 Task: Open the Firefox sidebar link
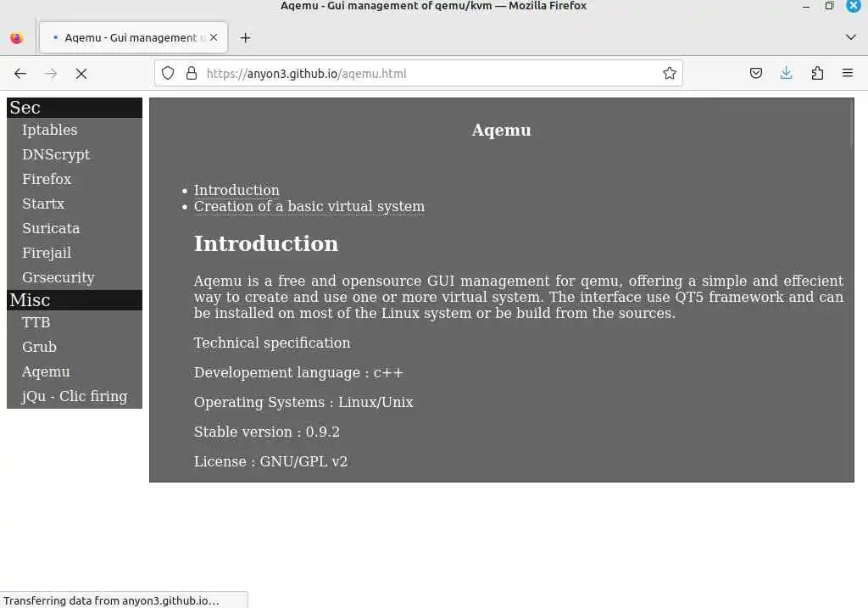point(47,179)
